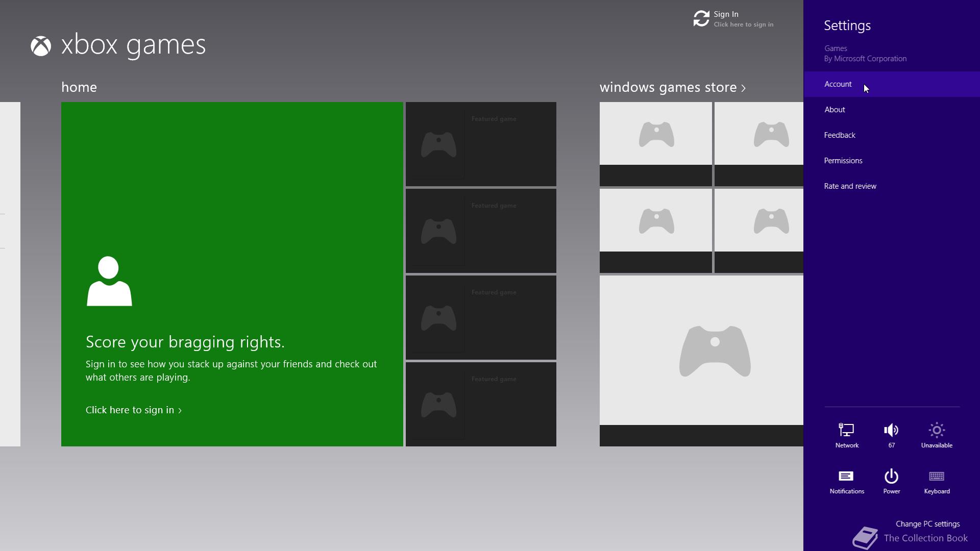This screenshot has width=980, height=551.
Task: Open the first Featured game tile
Action: (481, 144)
